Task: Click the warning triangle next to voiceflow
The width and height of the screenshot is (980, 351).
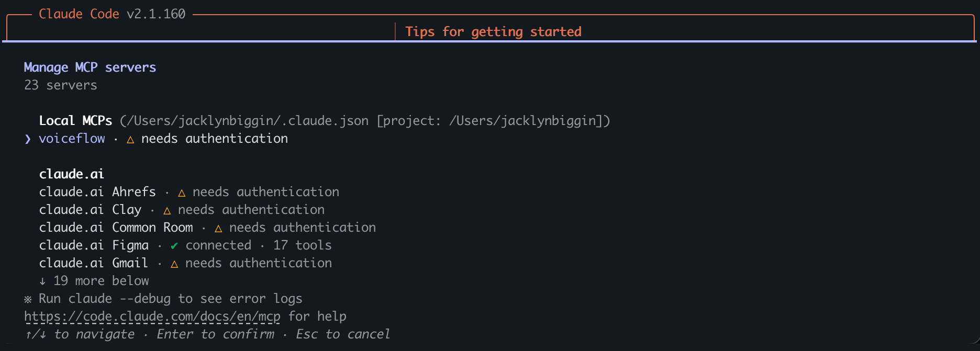Action: [x=130, y=139]
